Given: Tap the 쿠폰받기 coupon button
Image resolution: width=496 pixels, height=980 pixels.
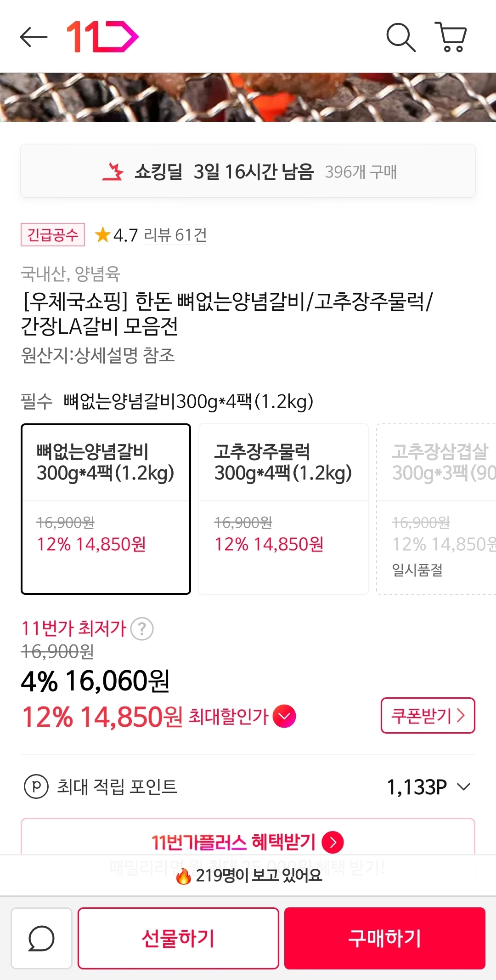Looking at the screenshot, I should pyautogui.click(x=428, y=716).
